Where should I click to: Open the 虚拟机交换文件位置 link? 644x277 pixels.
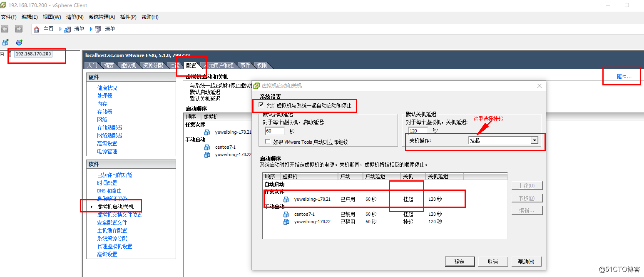(119, 215)
